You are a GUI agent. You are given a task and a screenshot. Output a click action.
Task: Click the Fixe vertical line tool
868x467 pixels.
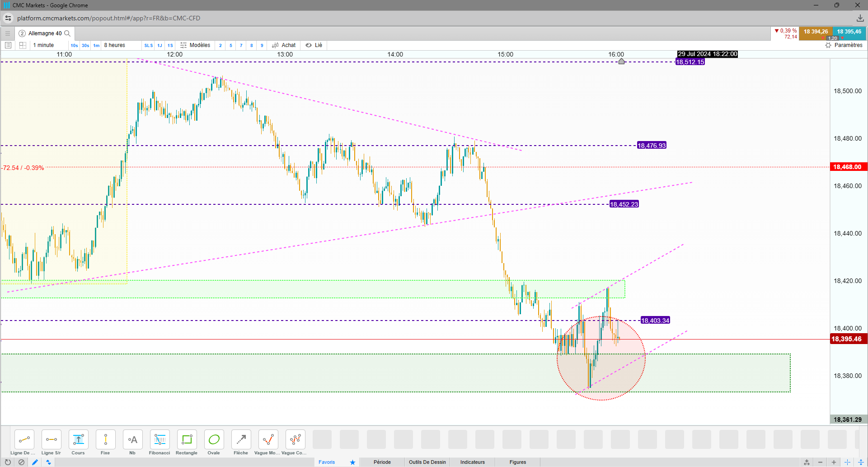(105, 443)
